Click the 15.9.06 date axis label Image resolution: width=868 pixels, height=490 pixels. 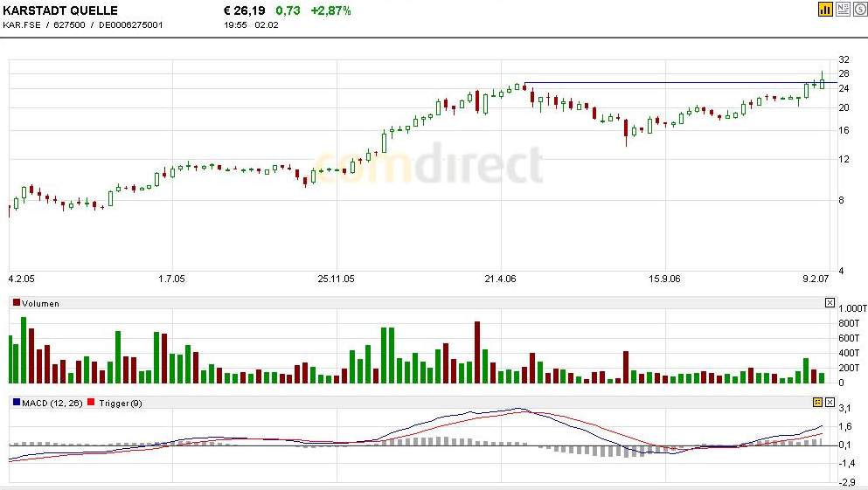[x=664, y=279]
